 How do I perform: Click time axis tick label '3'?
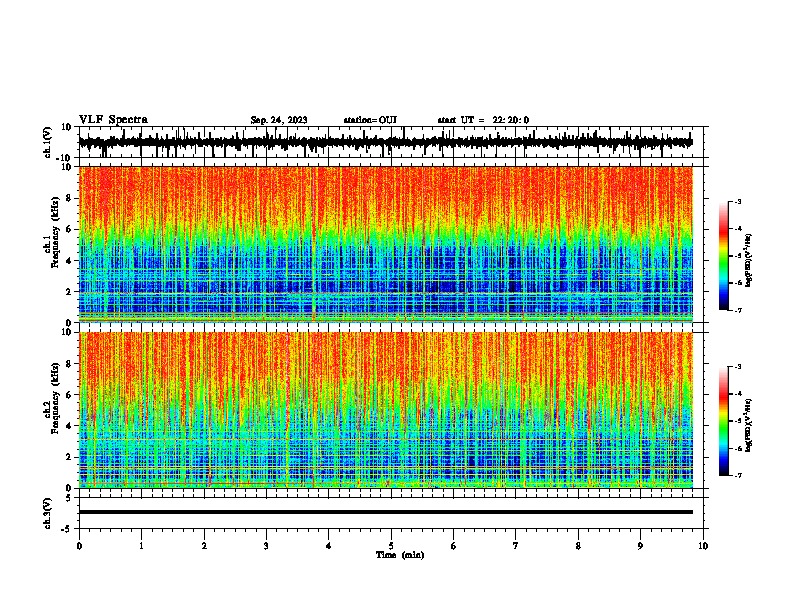click(x=266, y=546)
